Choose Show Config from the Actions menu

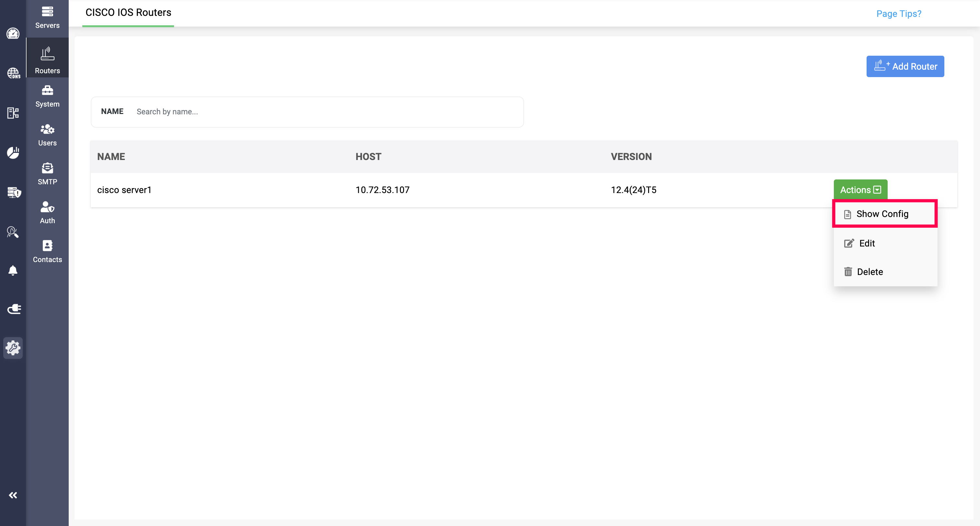883,214
